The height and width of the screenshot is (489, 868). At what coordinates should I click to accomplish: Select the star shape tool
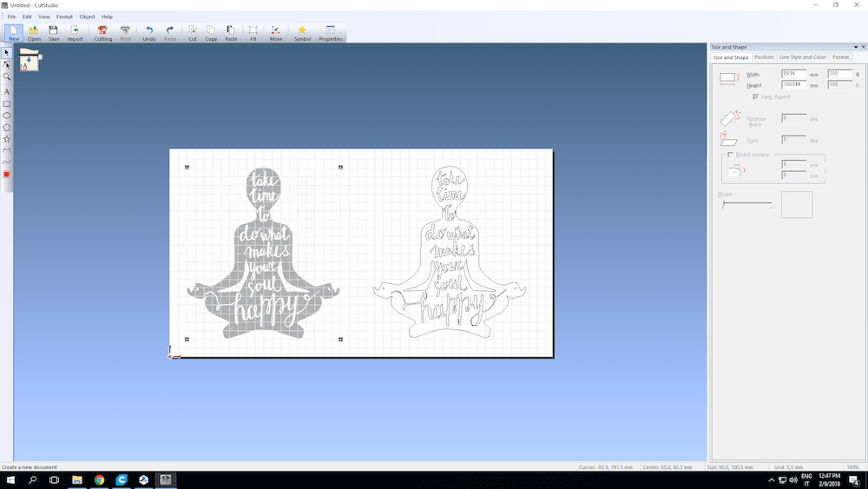tap(7, 138)
